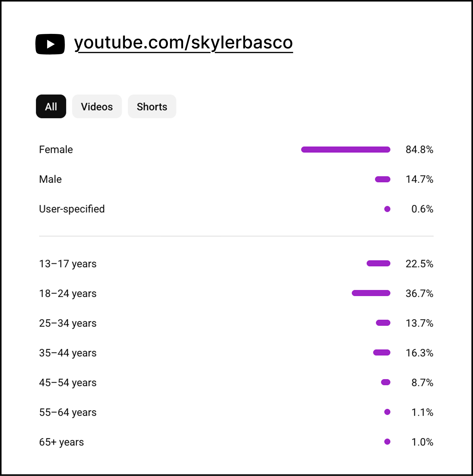This screenshot has height=476, width=473.
Task: Click the Female percentage bar
Action: pos(345,149)
